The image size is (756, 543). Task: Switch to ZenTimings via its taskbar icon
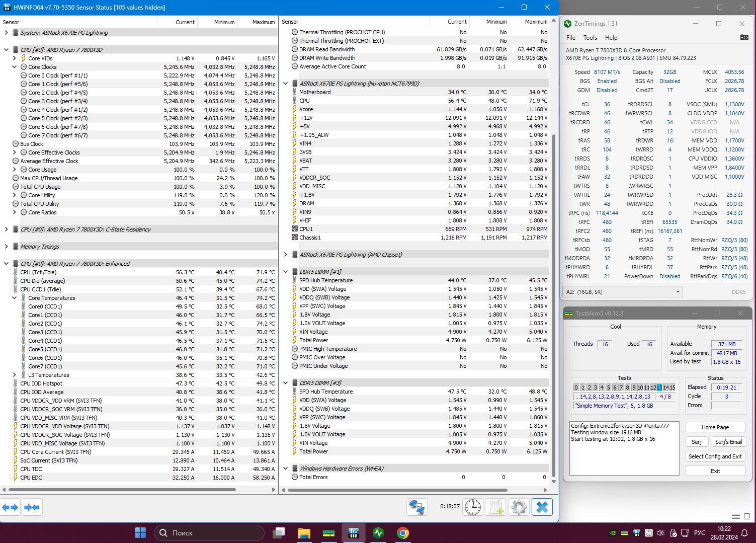coord(378,532)
